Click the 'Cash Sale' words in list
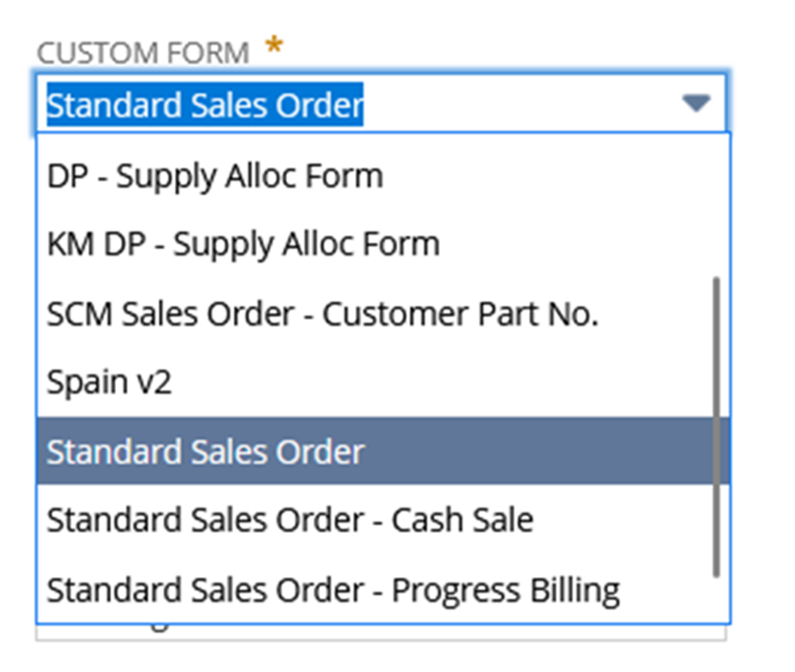This screenshot has width=795, height=672. (463, 520)
